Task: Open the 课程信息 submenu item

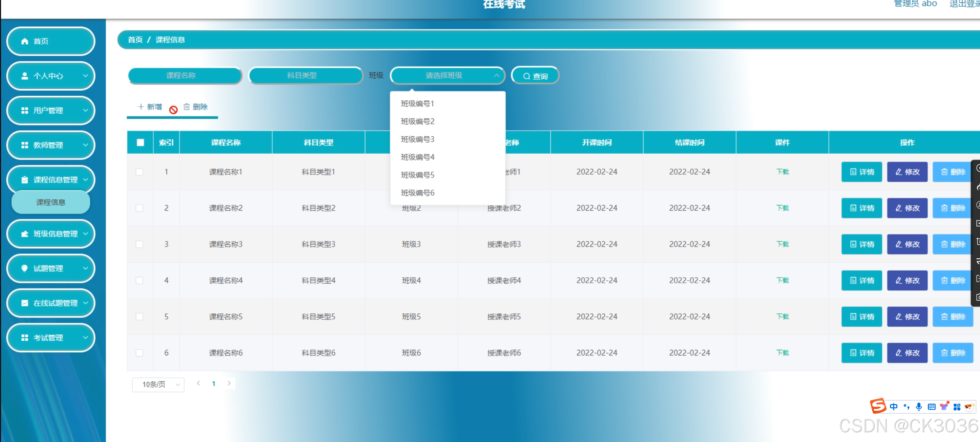Action: pos(51,202)
